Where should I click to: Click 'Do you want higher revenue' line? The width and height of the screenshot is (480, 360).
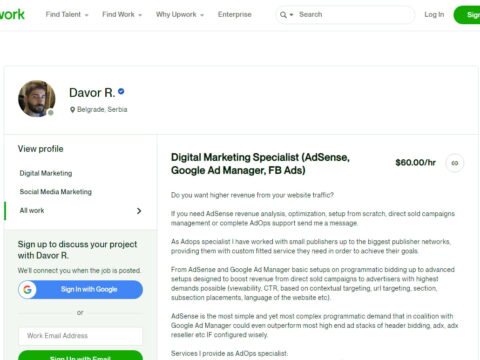[252, 195]
